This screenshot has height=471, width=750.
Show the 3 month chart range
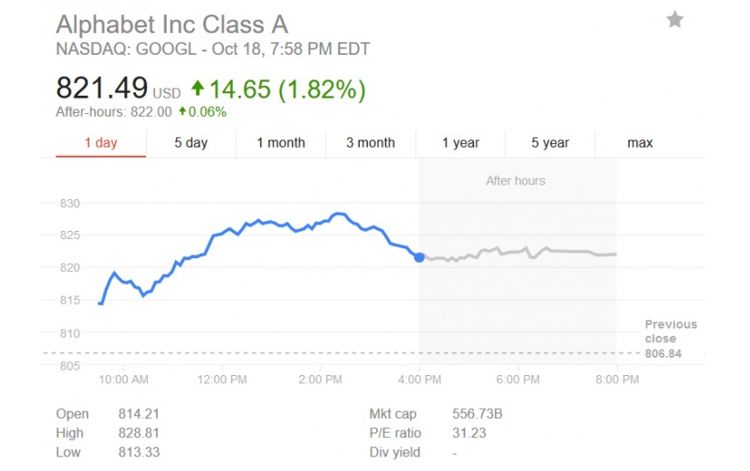pos(371,143)
